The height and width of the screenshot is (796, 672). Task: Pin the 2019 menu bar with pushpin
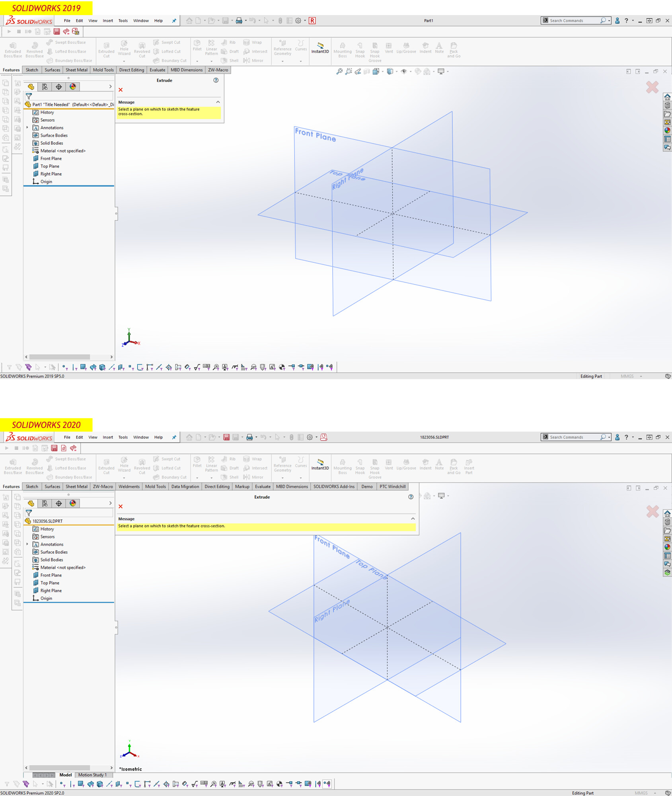(x=174, y=21)
